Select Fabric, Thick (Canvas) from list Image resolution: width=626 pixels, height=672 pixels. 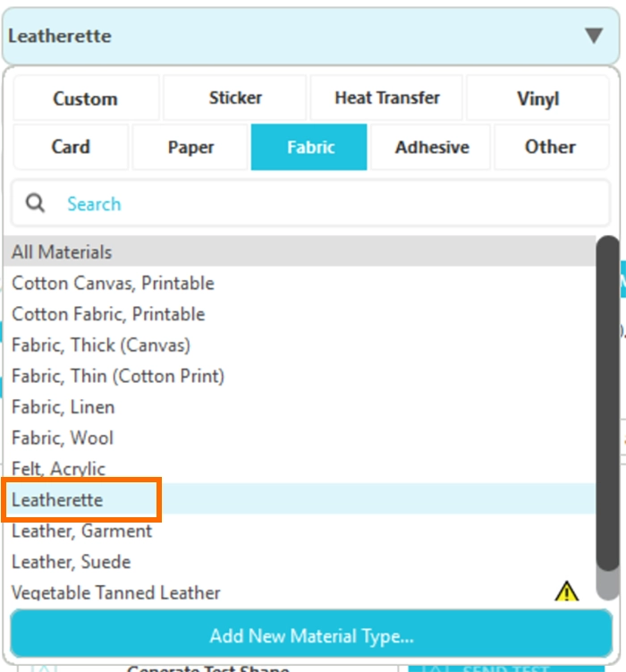[x=101, y=345]
